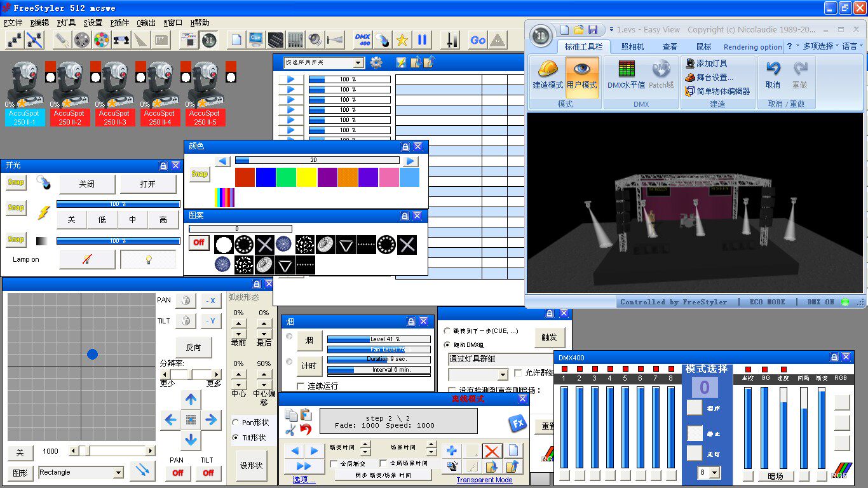Expand the Rectangle shape dropdown
The height and width of the screenshot is (488, 868).
click(x=118, y=473)
